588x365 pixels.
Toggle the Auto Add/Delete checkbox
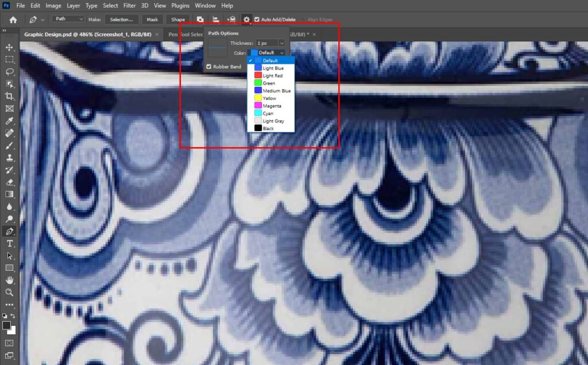pos(257,20)
